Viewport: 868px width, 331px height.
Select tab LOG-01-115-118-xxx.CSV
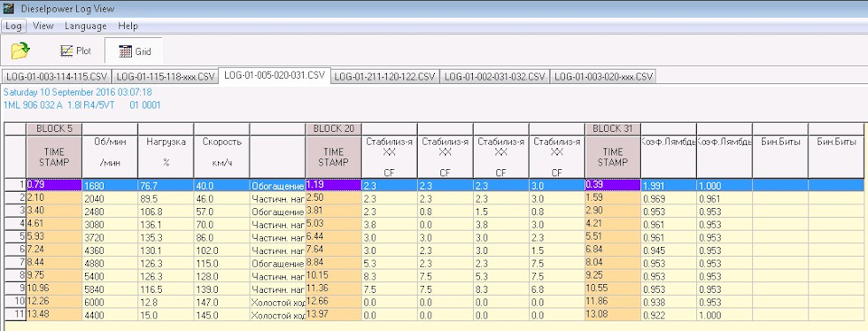tap(165, 76)
